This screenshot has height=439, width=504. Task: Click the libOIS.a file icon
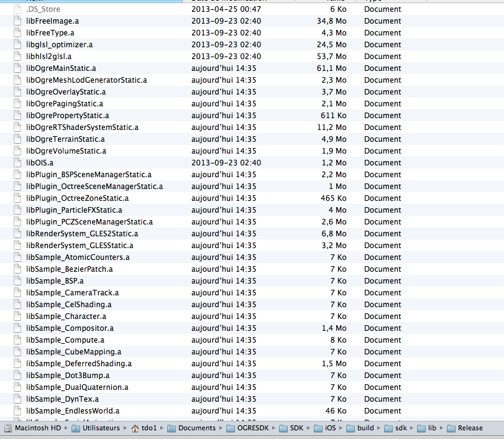point(17,163)
